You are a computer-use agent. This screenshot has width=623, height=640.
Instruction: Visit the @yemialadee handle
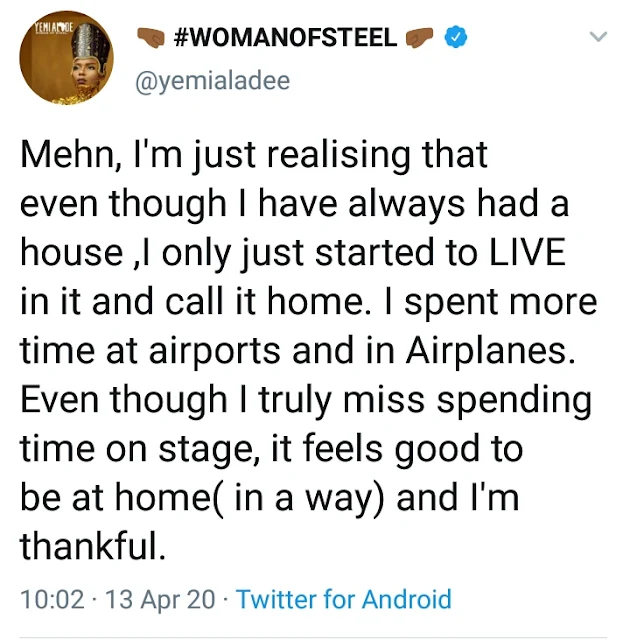[x=212, y=81]
